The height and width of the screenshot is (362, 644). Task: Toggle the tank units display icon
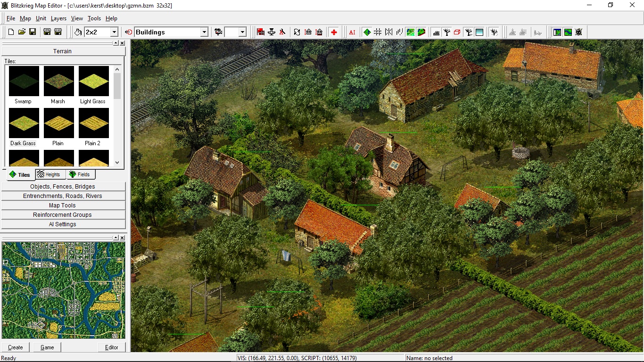[436, 32]
